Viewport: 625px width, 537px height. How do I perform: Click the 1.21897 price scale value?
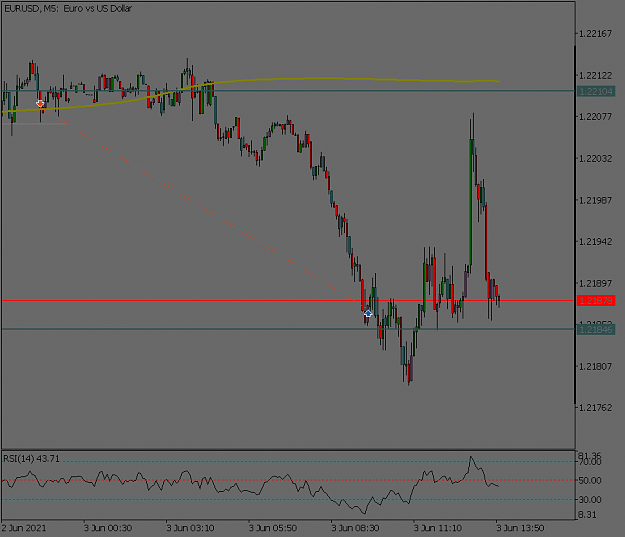pos(595,283)
